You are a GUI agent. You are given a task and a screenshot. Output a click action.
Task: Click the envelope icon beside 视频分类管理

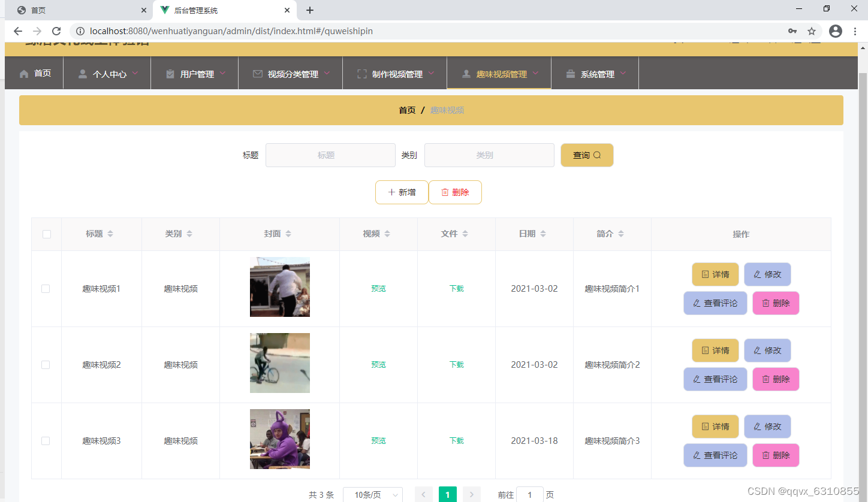point(258,74)
